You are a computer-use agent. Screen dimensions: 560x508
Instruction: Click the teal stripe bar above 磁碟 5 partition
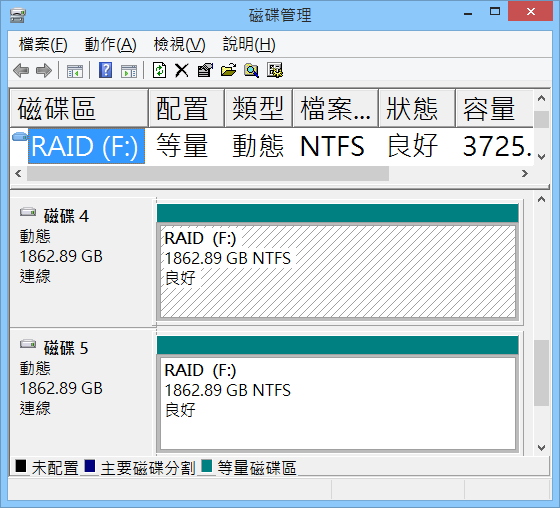(x=338, y=345)
